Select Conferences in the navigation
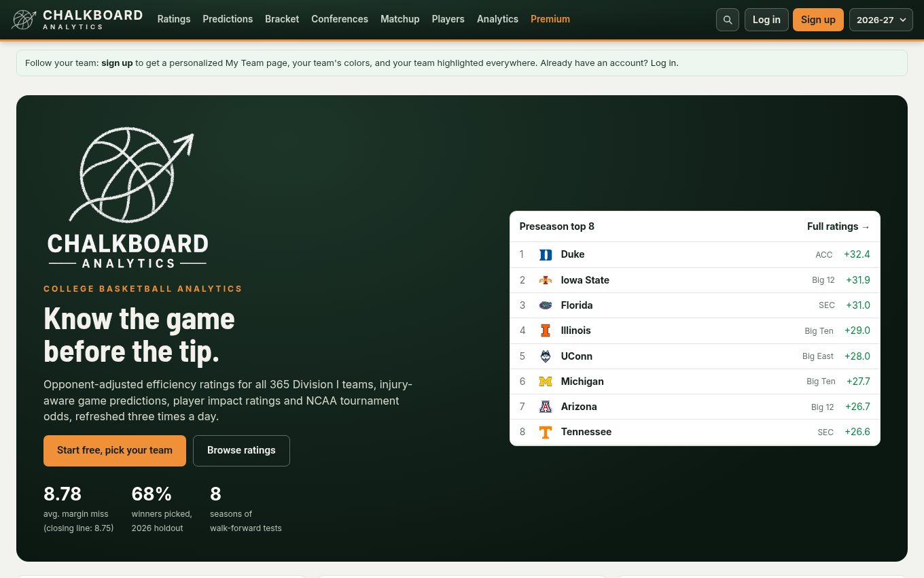Viewport: 924px width, 578px height. (340, 19)
